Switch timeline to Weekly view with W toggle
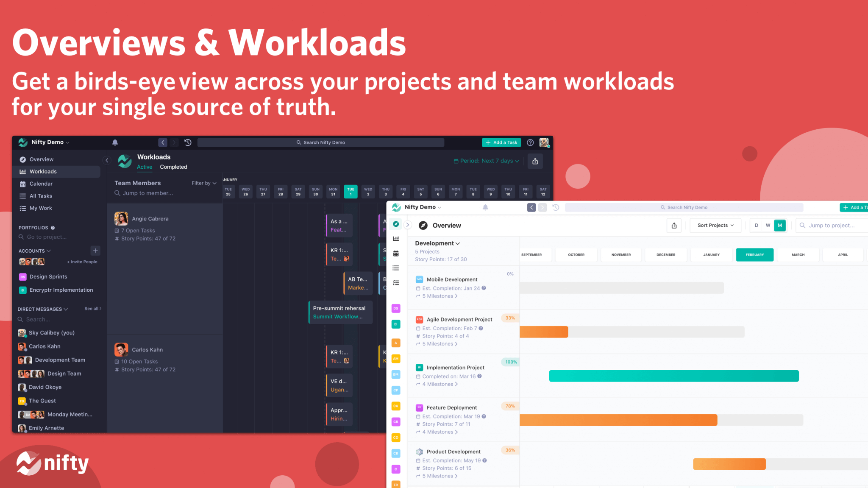Screen dimensions: 868x488 pyautogui.click(x=768, y=225)
